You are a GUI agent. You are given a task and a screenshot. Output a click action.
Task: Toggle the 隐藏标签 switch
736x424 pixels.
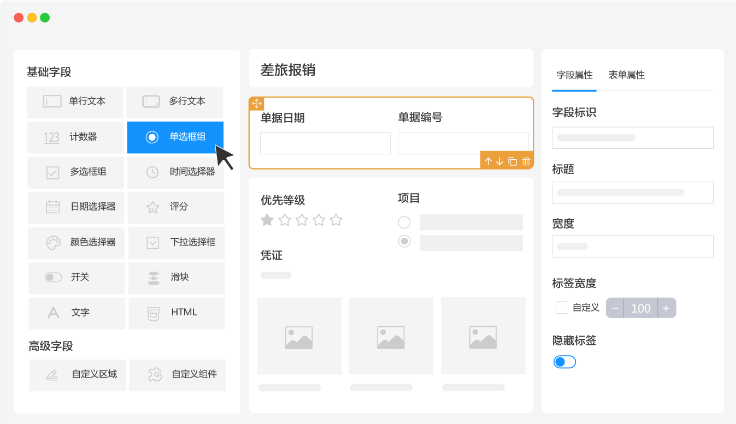click(564, 361)
